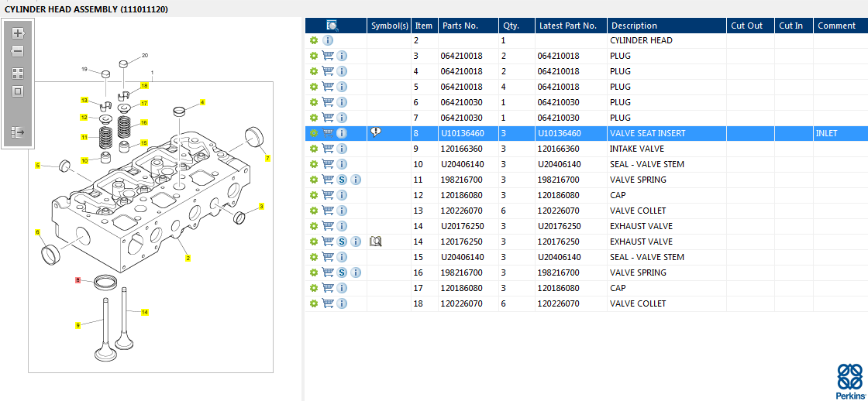Click CYLINDER HEAD ASSEMBLY (111011120) title

(86, 9)
